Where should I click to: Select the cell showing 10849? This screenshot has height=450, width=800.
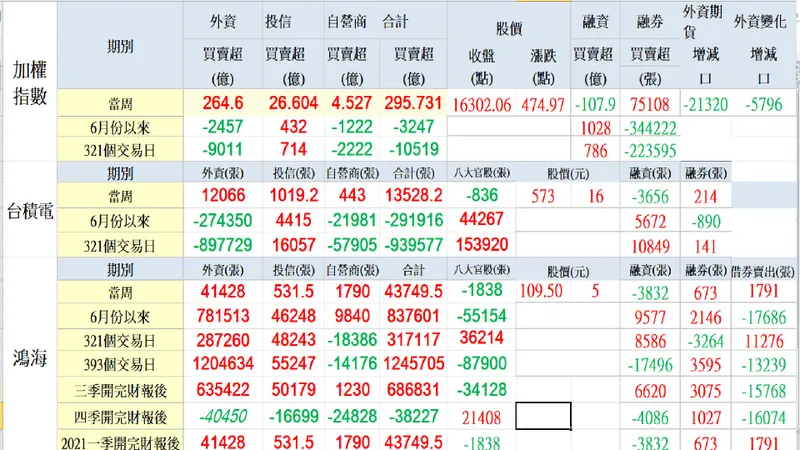pyautogui.click(x=649, y=247)
